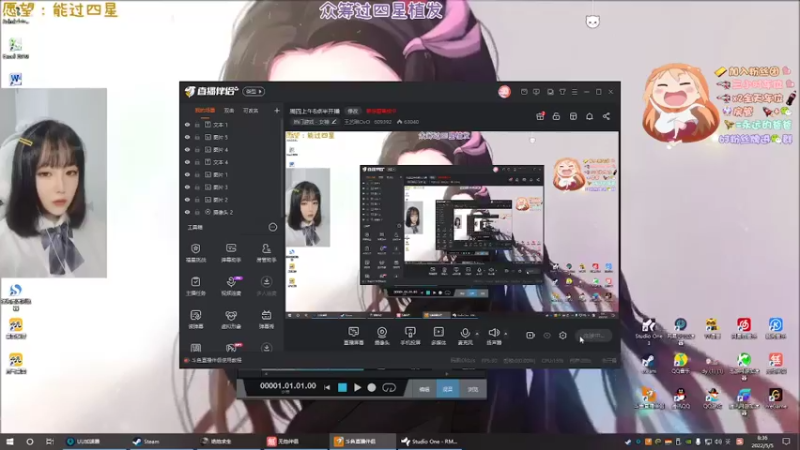Add a multimedia source (多媒体)
Image resolution: width=800 pixels, height=450 pixels.
pyautogui.click(x=438, y=336)
